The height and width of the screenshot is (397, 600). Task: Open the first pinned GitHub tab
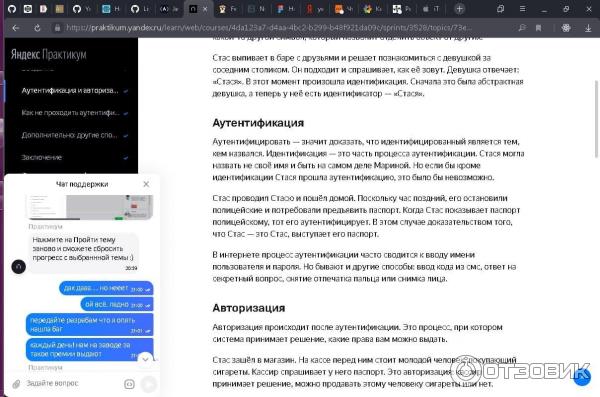click(12, 9)
